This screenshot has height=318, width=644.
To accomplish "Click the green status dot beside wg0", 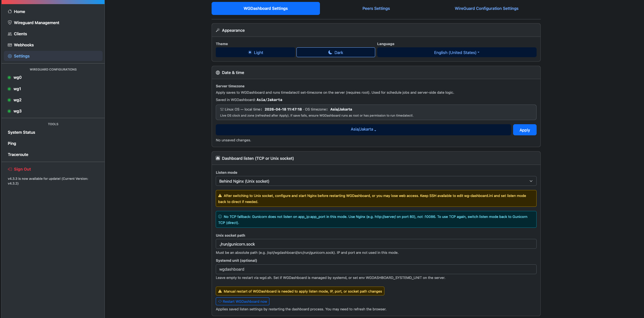I will (9, 78).
